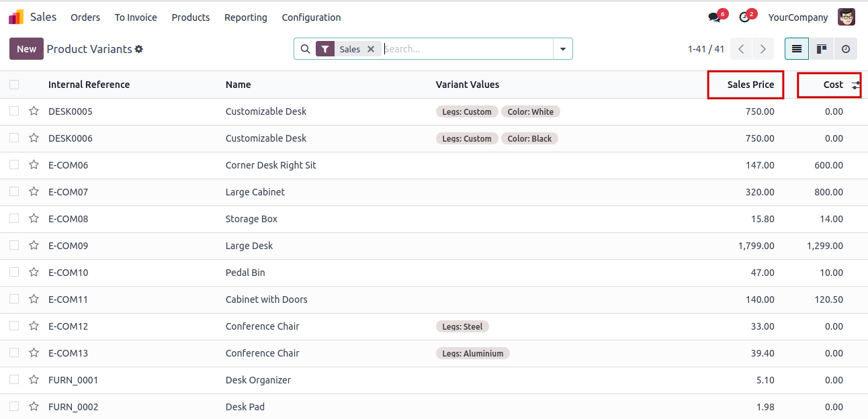The height and width of the screenshot is (419, 868).
Task: Tick the checkbox for E-COM06 row
Action: click(14, 165)
